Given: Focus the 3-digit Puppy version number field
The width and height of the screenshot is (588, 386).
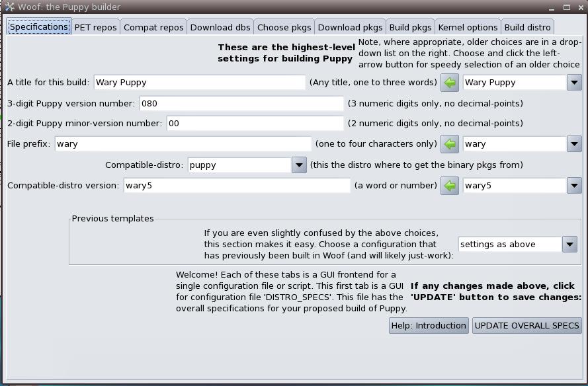Looking at the screenshot, I should (241, 104).
